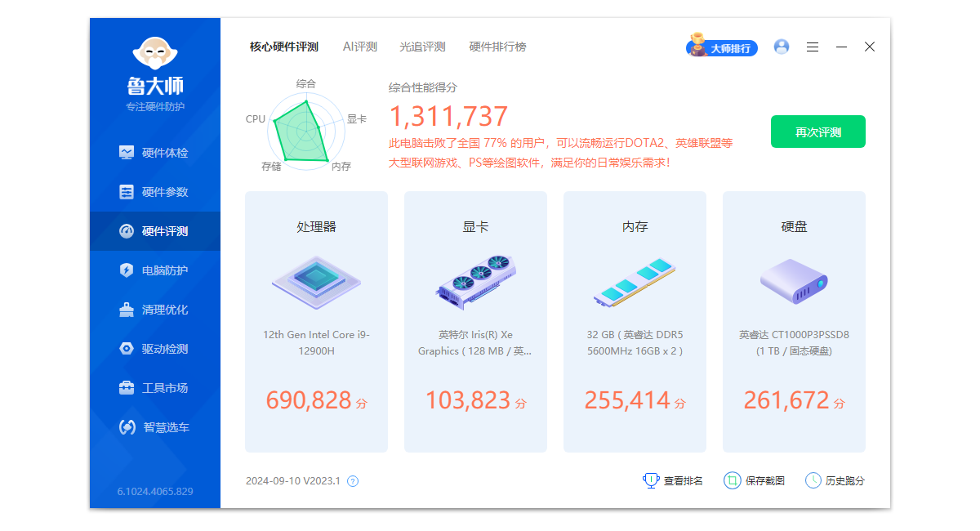Screen dimensions: 980x531
Task: Click the processor score 690,828
Action: click(309, 400)
